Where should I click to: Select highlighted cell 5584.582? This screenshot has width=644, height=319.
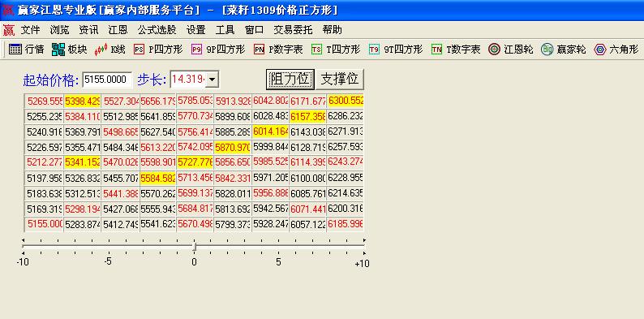point(157,179)
